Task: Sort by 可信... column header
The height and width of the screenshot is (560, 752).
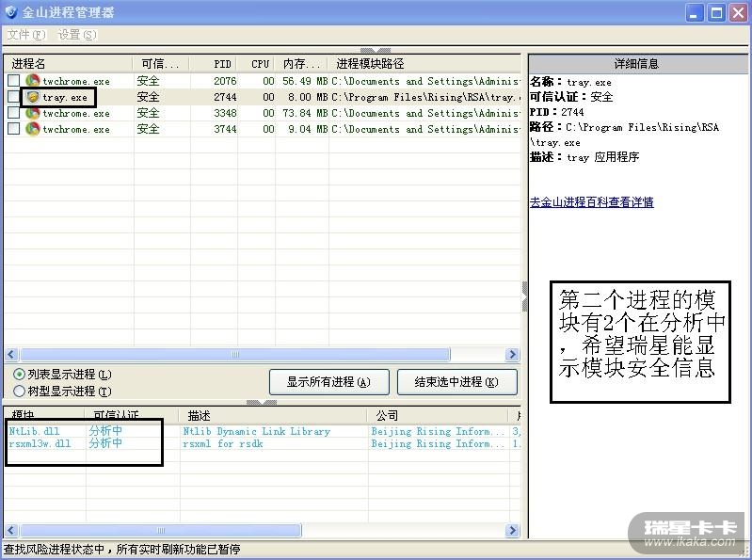Action: pos(161,63)
